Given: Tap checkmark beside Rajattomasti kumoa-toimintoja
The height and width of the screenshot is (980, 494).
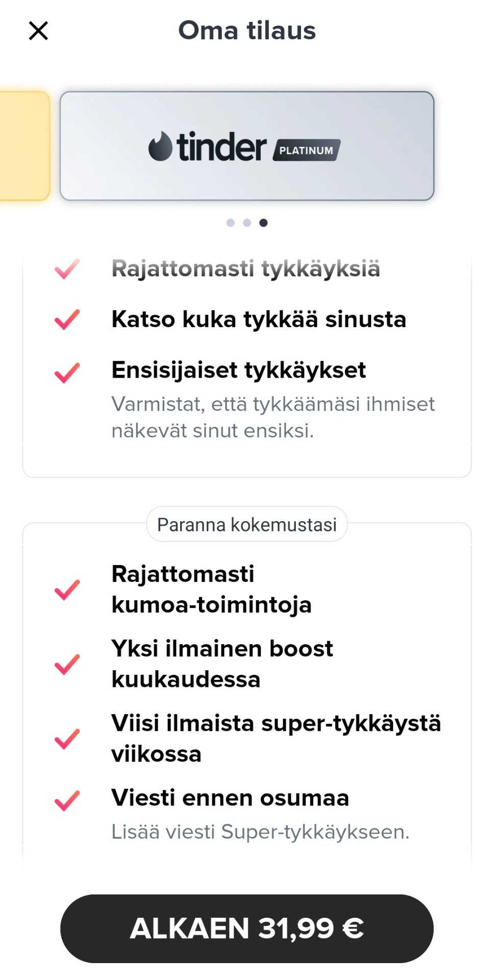Looking at the screenshot, I should [67, 590].
